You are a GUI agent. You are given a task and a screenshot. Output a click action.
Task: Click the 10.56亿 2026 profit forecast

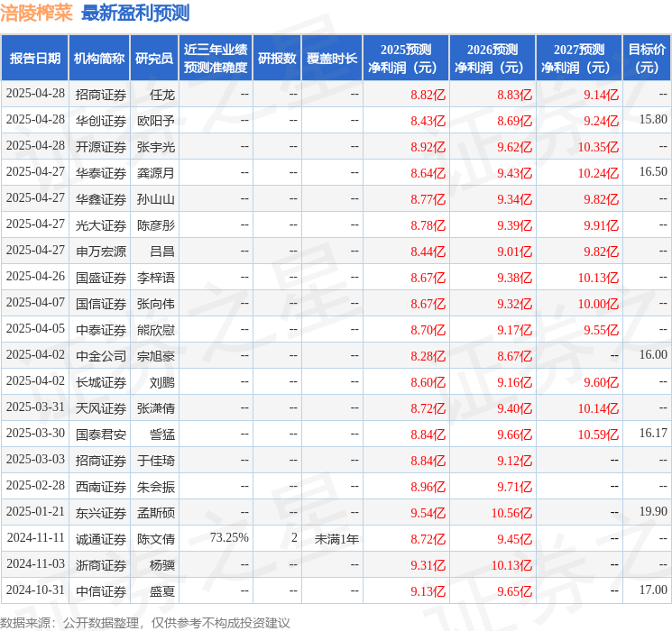click(511, 513)
